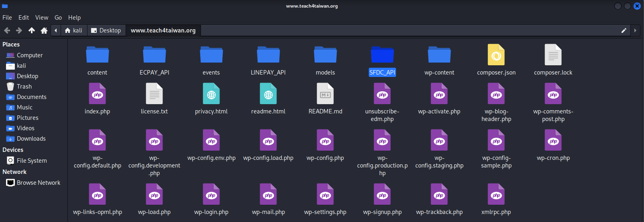Select the Desktop path bar button

(x=106, y=30)
